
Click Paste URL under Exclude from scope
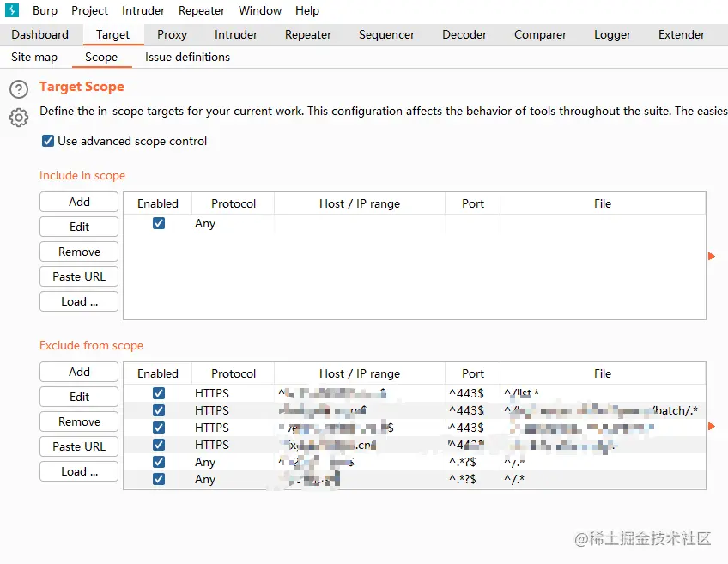pyautogui.click(x=79, y=446)
